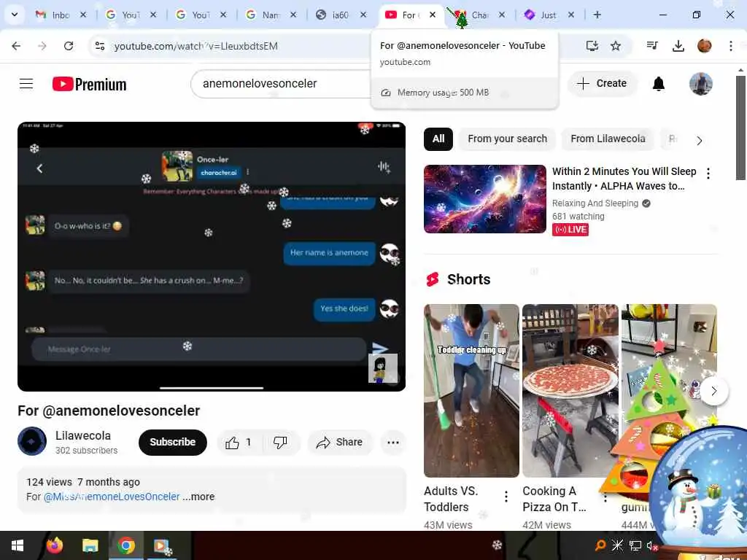Click the video player
Image resolution: width=747 pixels, height=560 pixels.
212,256
